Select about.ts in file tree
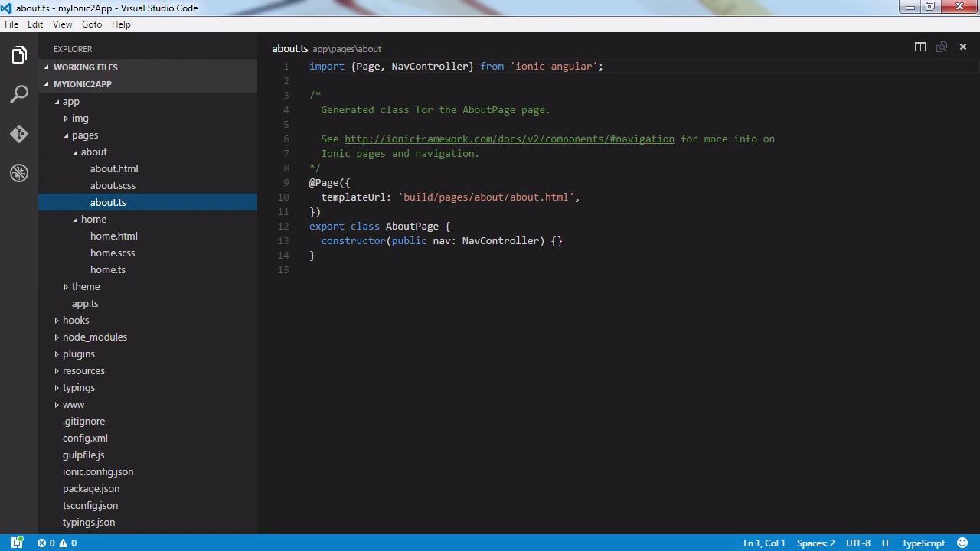The image size is (980, 551). click(x=148, y=202)
